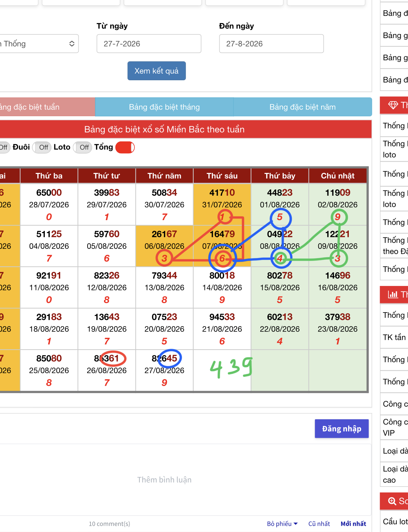Screen dimensions: 408x532
Task: Toggle the Tổng switch
Action: pos(125,147)
